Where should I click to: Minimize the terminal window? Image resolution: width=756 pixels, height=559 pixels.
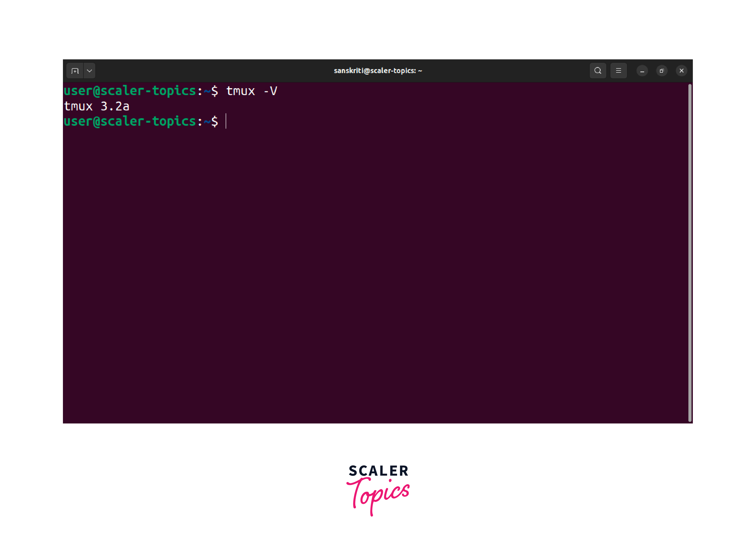[642, 71]
